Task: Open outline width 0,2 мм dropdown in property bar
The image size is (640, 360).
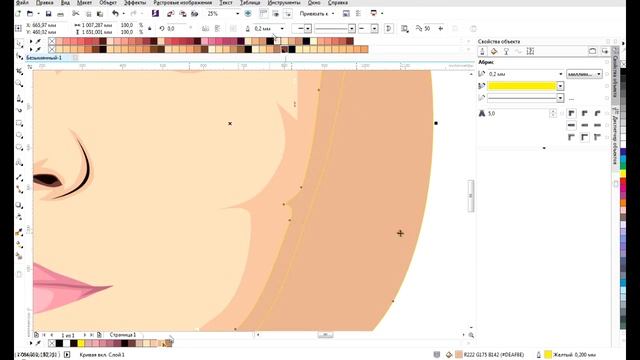Action: pyautogui.click(x=282, y=29)
